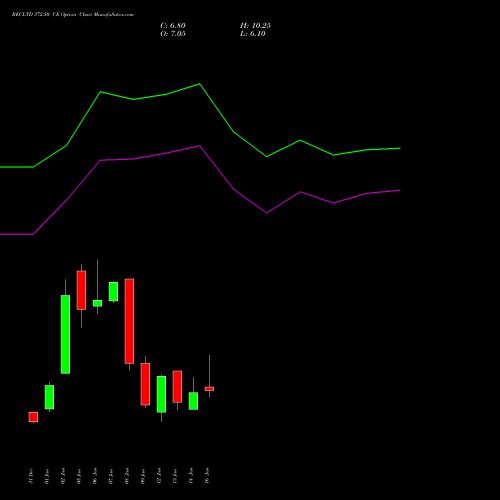This screenshot has width=500, height=500.
Task: Select the 07 Jan date label
Action: click(x=111, y=476)
